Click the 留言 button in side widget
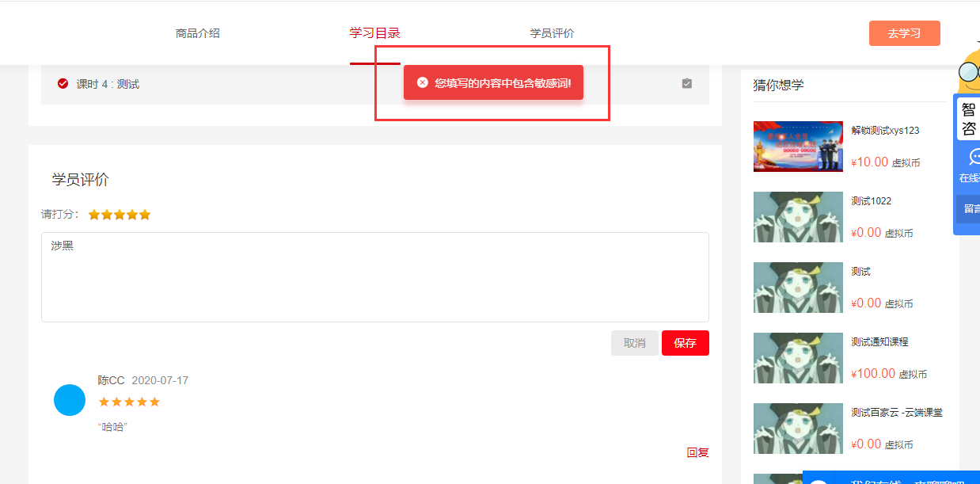The width and height of the screenshot is (980, 484). pyautogui.click(x=970, y=209)
